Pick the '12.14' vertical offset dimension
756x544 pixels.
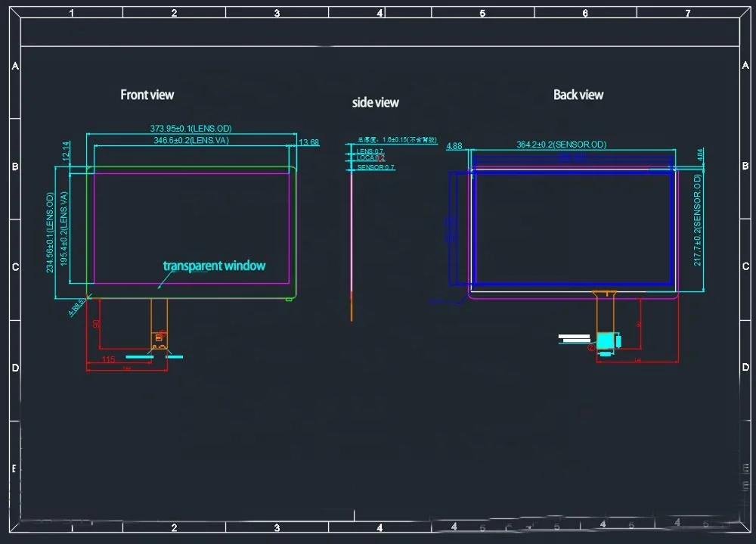click(x=66, y=151)
